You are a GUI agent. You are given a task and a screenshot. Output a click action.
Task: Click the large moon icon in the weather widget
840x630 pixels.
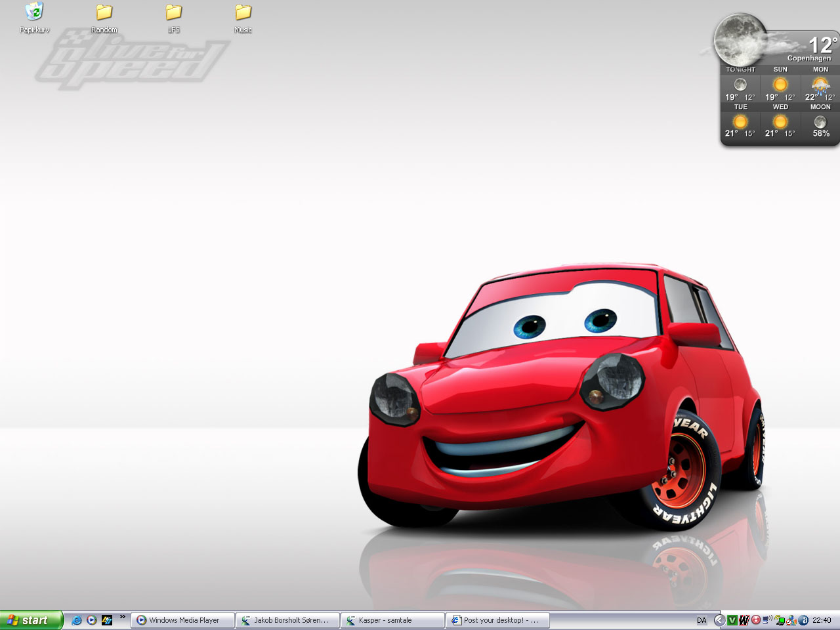pyautogui.click(x=740, y=39)
